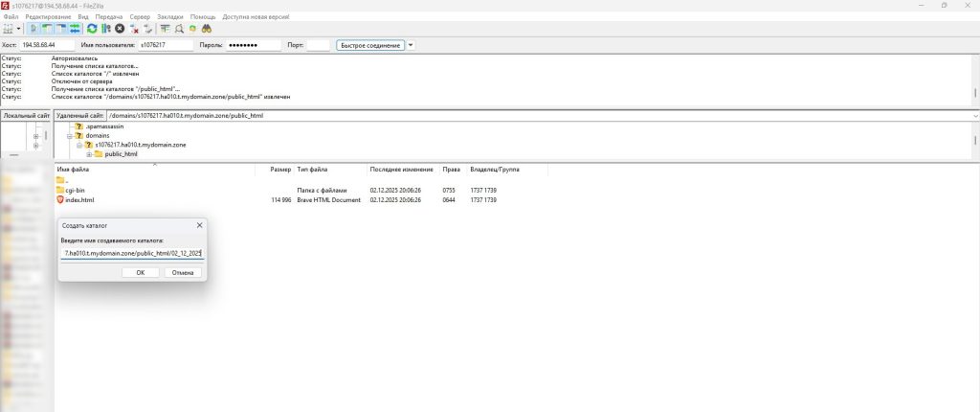Open the Закладки menu
Viewport: 980px width, 412px height.
(x=171, y=17)
